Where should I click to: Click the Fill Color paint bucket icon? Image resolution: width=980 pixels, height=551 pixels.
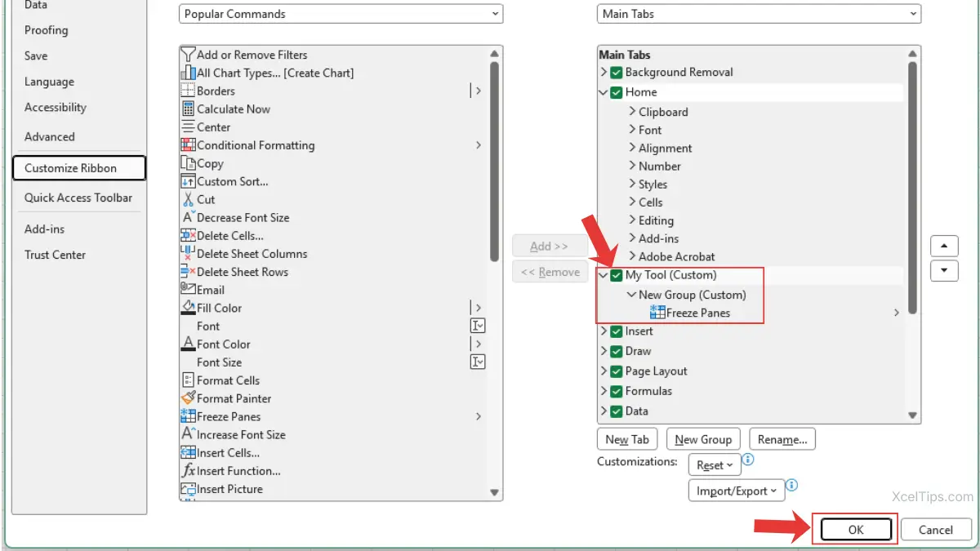click(x=188, y=308)
